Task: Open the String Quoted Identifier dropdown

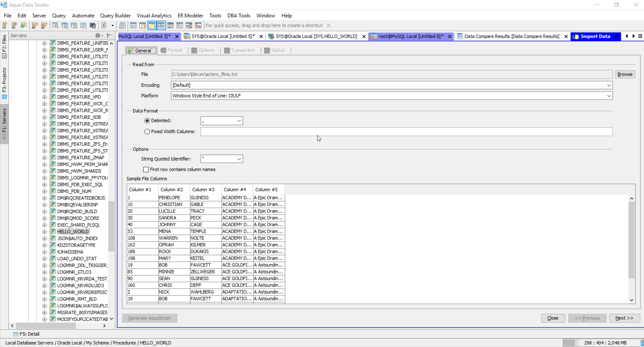Action: point(239,159)
